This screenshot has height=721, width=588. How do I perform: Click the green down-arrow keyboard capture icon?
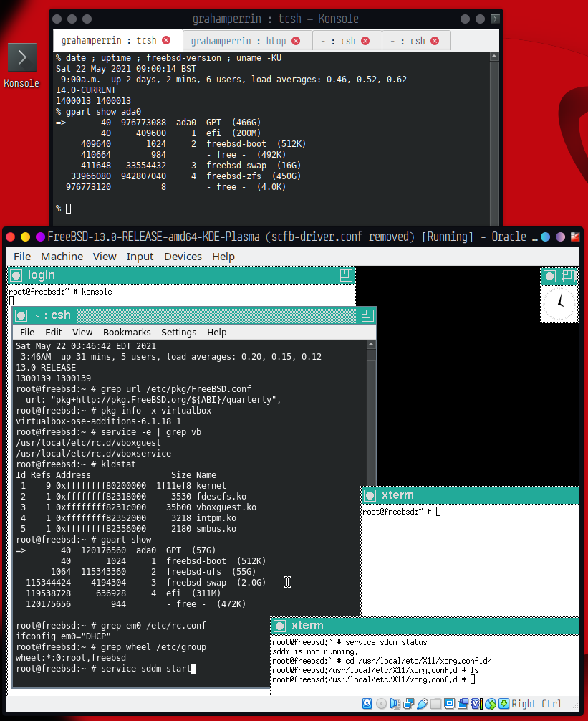pos(503,704)
